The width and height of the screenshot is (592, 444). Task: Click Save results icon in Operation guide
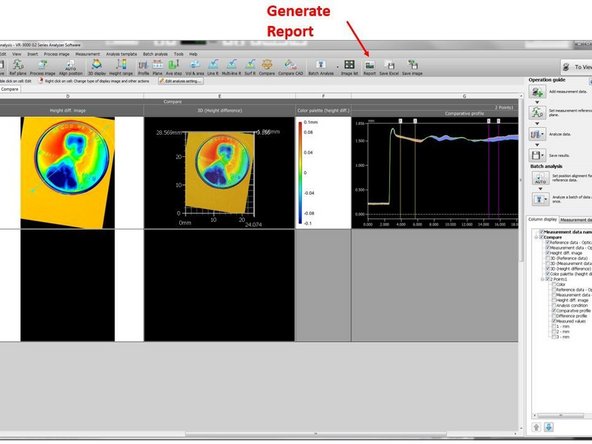coord(536,155)
